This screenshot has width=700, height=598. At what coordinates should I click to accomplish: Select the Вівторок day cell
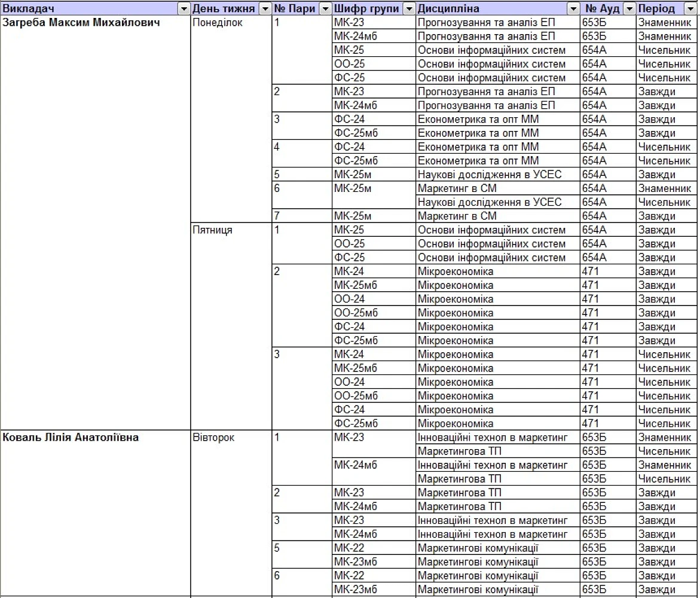(213, 437)
